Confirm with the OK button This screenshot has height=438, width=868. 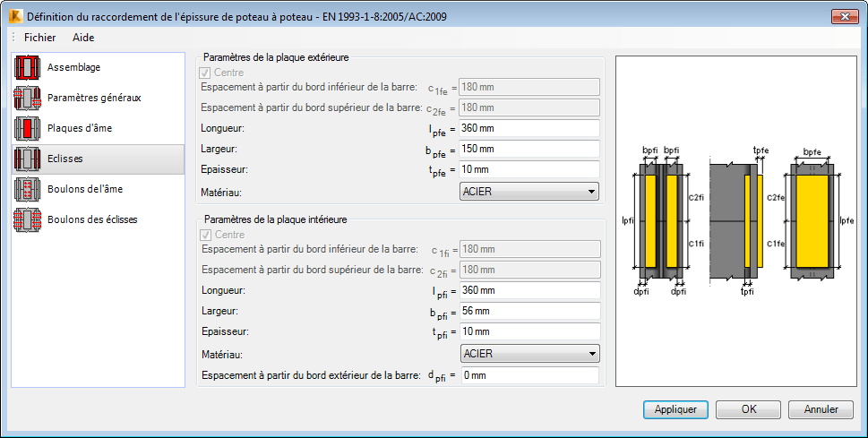coord(749,409)
